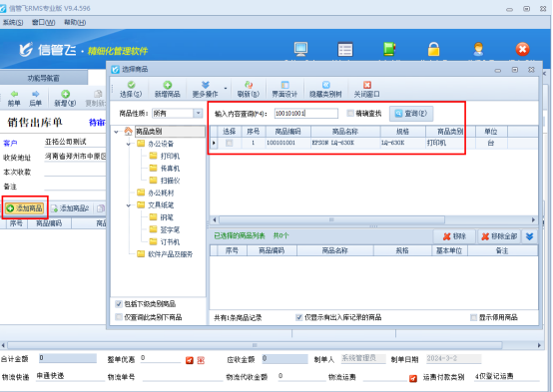Open the 界面设计 toolbar icon

284,85
